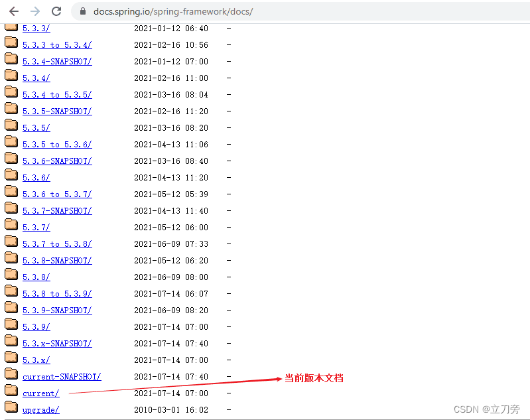Open the 5.3.8 to 5.3.9/ link
Image resolution: width=530 pixels, height=420 pixels.
pos(57,293)
